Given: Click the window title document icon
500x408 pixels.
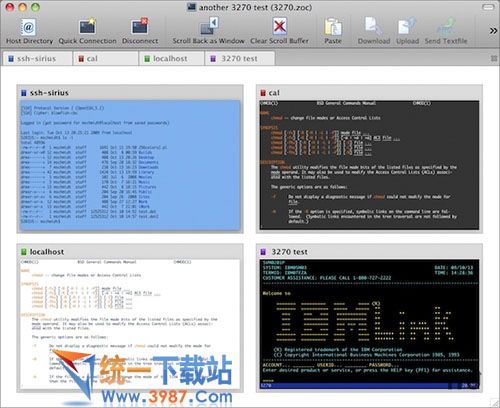Looking at the screenshot, I should [x=191, y=7].
